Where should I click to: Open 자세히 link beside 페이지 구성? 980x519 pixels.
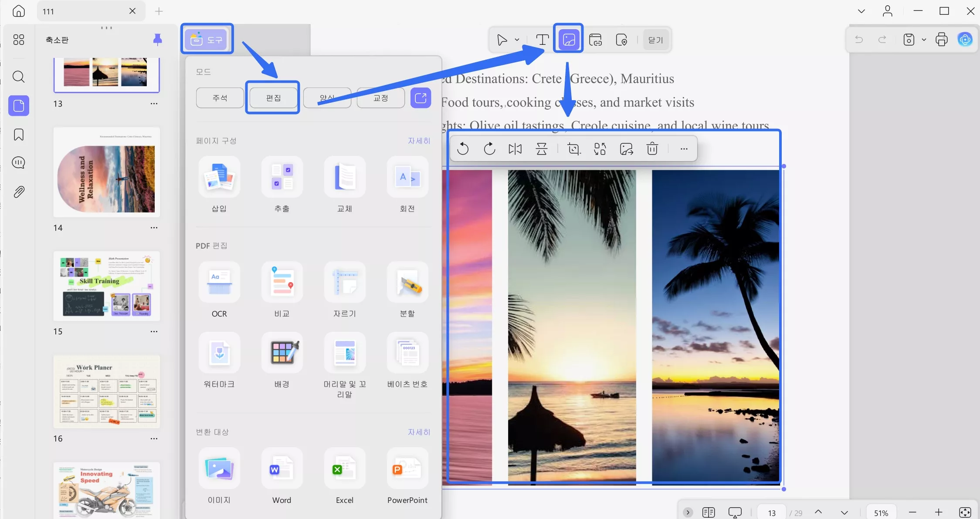(x=419, y=141)
